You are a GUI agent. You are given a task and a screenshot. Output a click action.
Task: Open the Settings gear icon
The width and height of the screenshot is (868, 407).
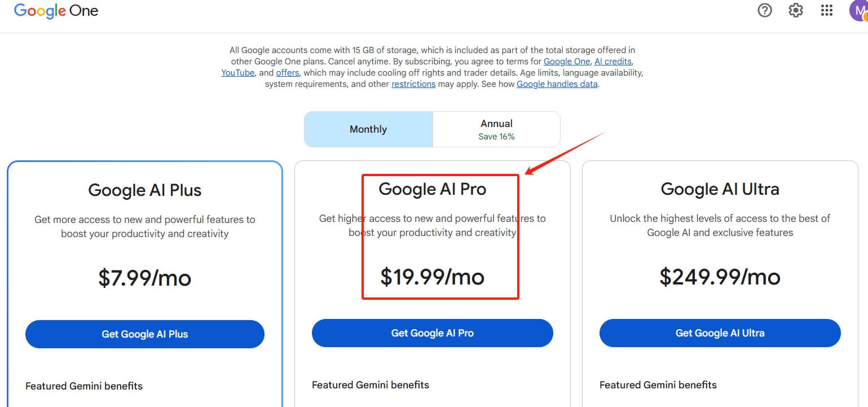[795, 10]
